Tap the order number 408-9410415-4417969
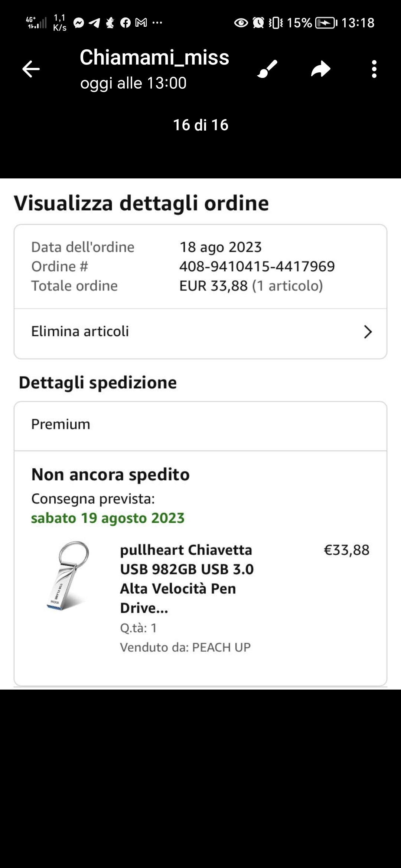Image resolution: width=401 pixels, height=868 pixels. coord(257,266)
